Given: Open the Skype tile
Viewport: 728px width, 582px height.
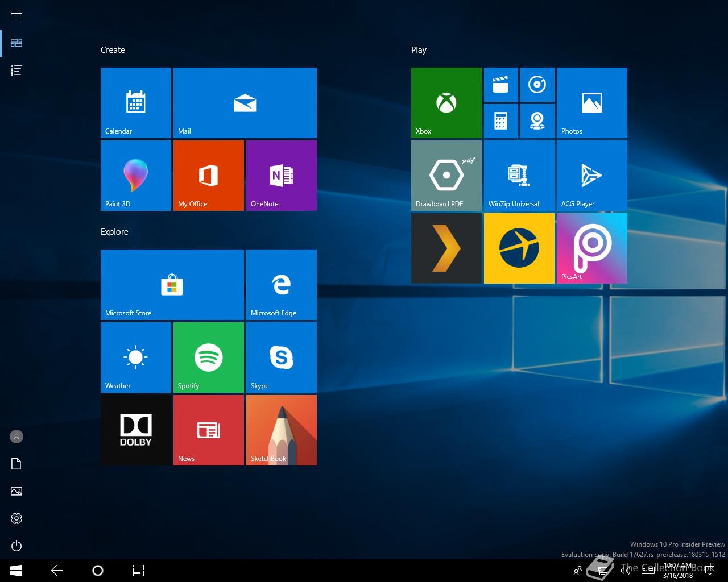Looking at the screenshot, I should point(282,357).
